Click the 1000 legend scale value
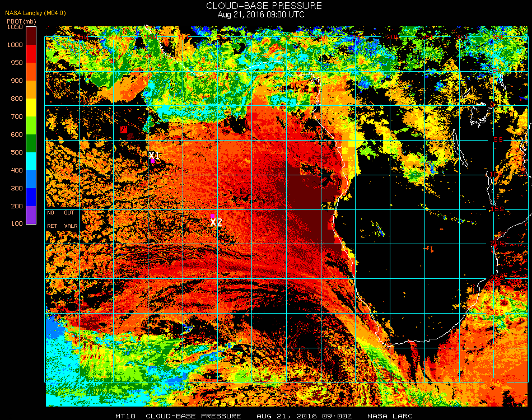532x420 pixels. click(x=15, y=45)
